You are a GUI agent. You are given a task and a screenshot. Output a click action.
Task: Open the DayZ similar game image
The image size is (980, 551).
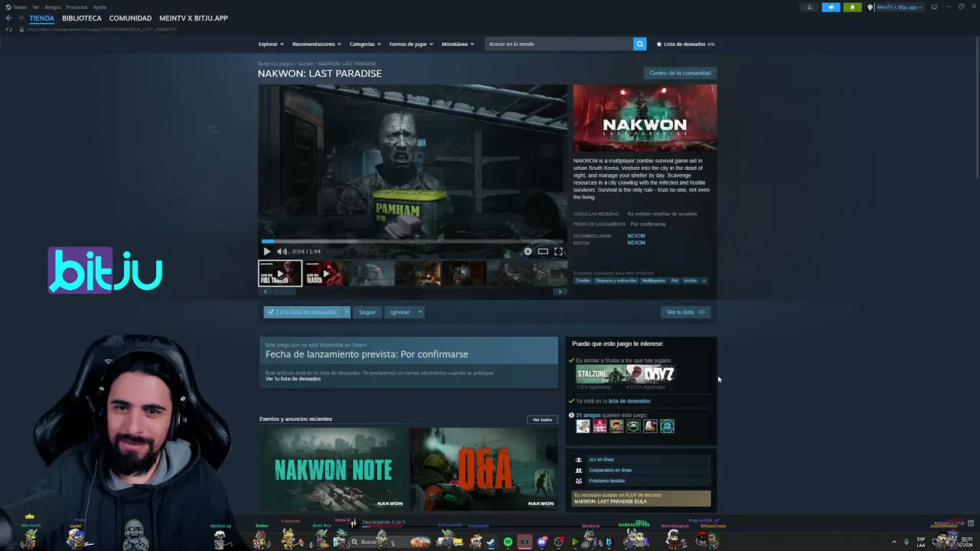coord(650,374)
